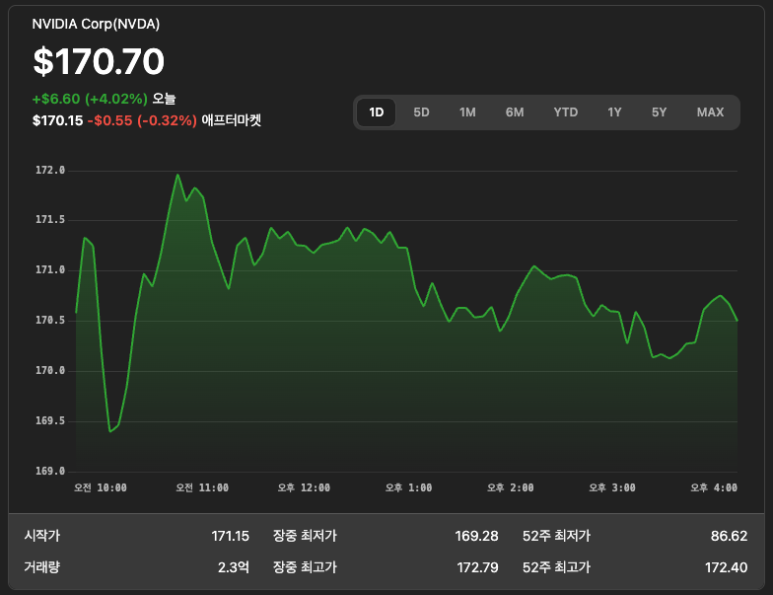Image resolution: width=773 pixels, height=595 pixels.
Task: Click the 오후 2:00 time axis label
Action: 510,488
